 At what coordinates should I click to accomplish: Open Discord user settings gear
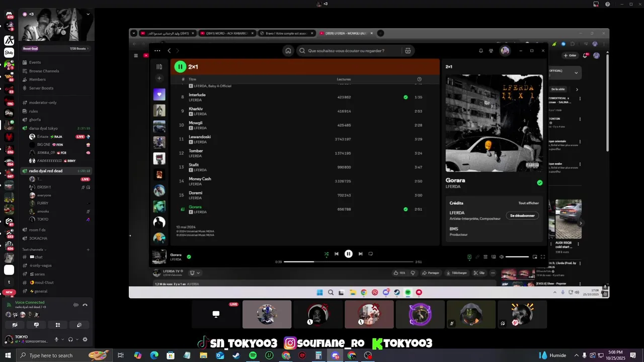pos(85,339)
